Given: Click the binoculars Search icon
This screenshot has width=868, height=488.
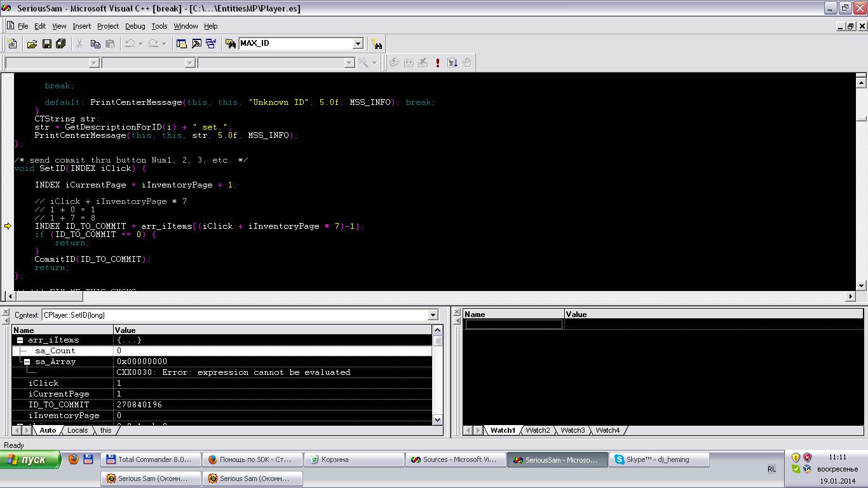Looking at the screenshot, I should 377,43.
